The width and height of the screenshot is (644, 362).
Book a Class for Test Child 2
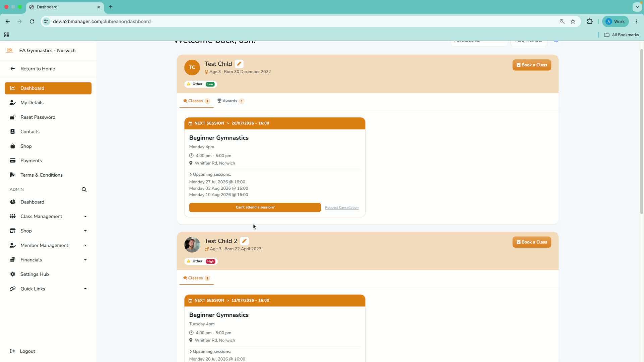532,242
